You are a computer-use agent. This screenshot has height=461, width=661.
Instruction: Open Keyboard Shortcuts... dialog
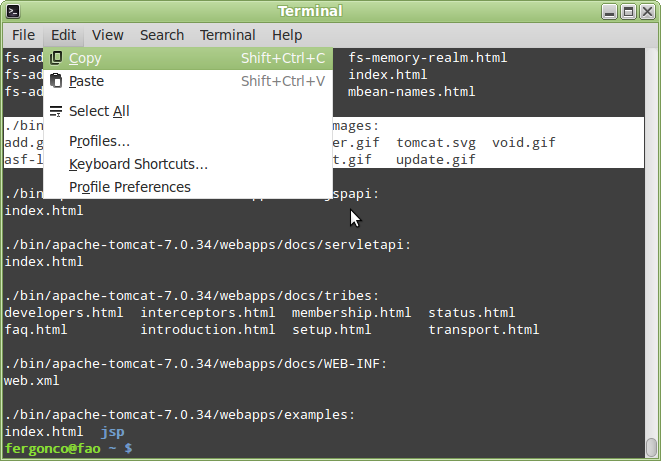(188, 164)
